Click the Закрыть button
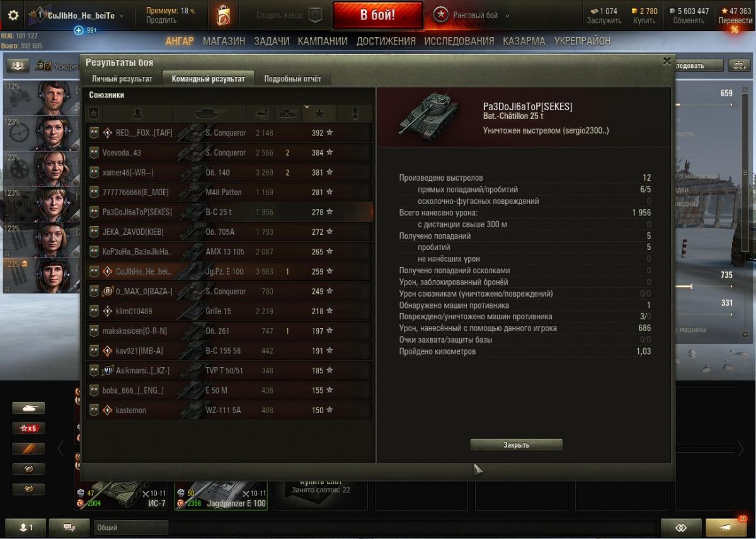 tap(516, 445)
